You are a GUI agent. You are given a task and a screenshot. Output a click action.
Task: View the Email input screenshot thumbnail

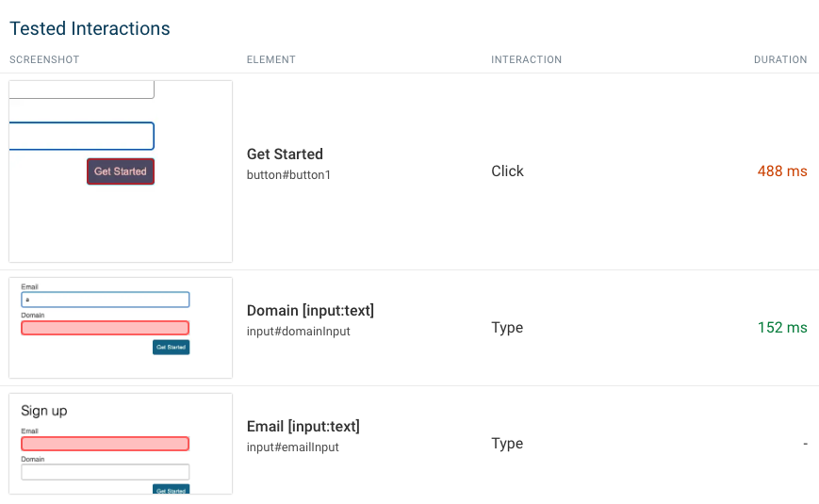[121, 444]
